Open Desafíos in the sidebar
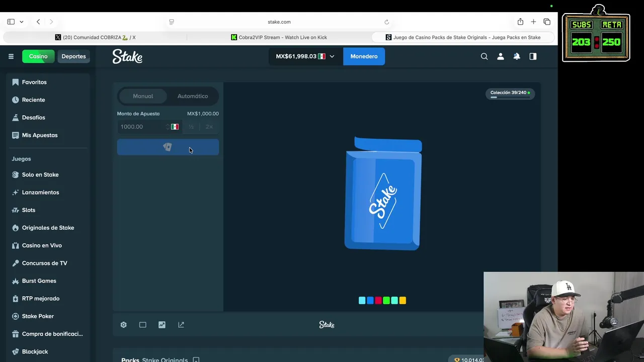644x362 pixels. (x=49, y=117)
